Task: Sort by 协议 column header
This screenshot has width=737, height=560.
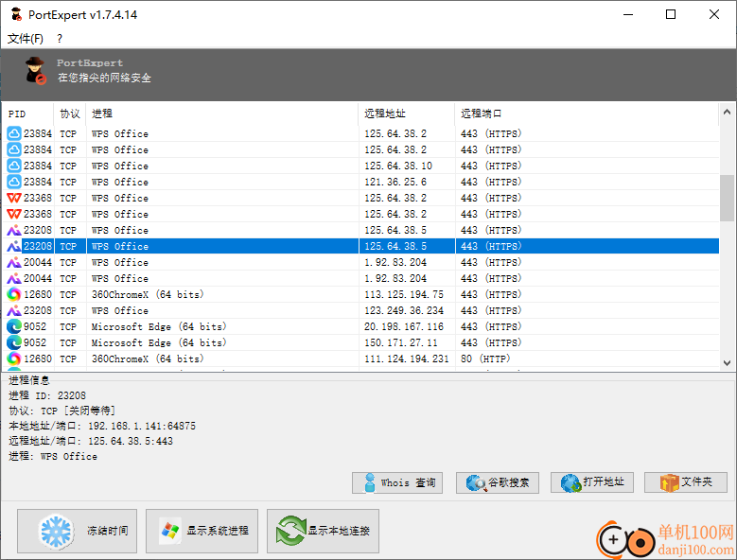Action: point(70,114)
